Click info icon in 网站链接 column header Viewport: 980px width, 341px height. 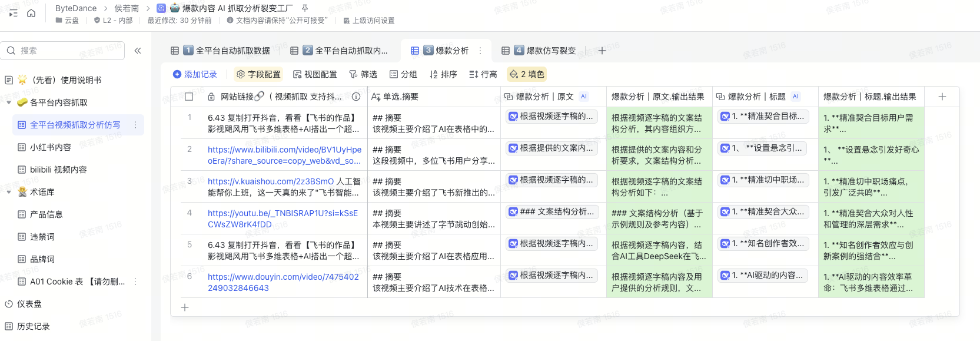click(x=356, y=97)
